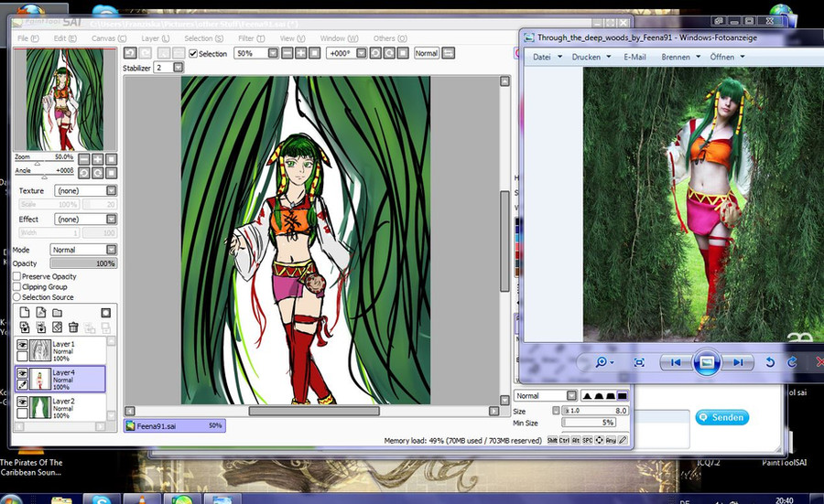Click the brush Size 8.0 slider
824x504 pixels.
(595, 411)
